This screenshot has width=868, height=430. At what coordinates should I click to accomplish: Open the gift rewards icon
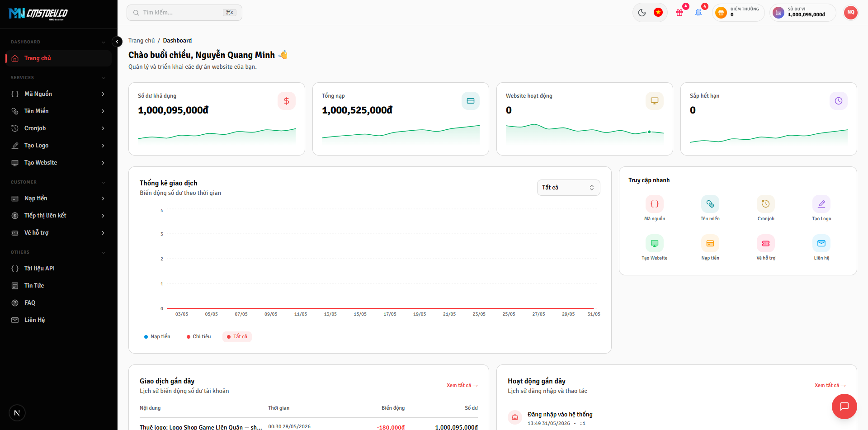tap(679, 13)
